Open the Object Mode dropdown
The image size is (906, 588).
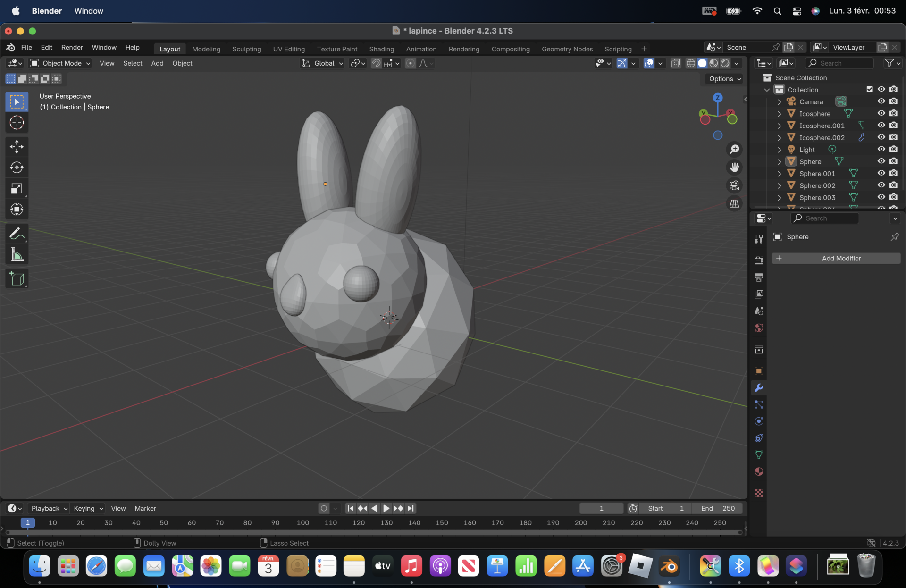click(x=60, y=63)
